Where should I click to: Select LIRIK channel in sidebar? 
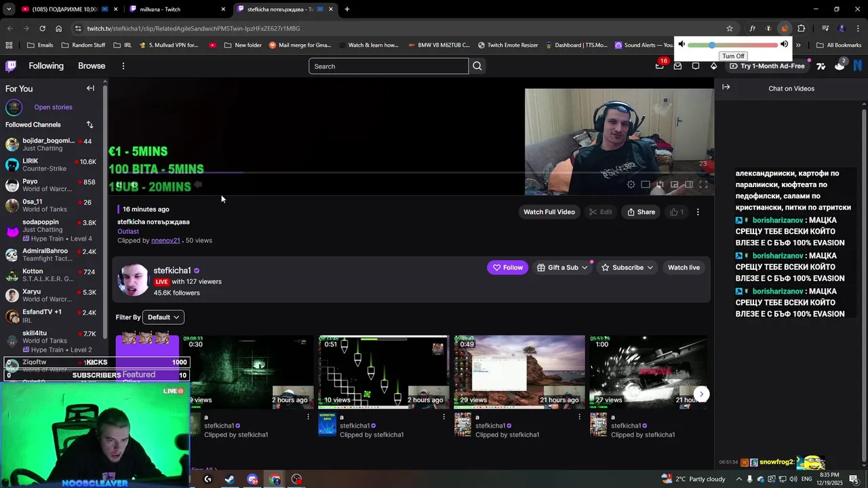[52, 165]
